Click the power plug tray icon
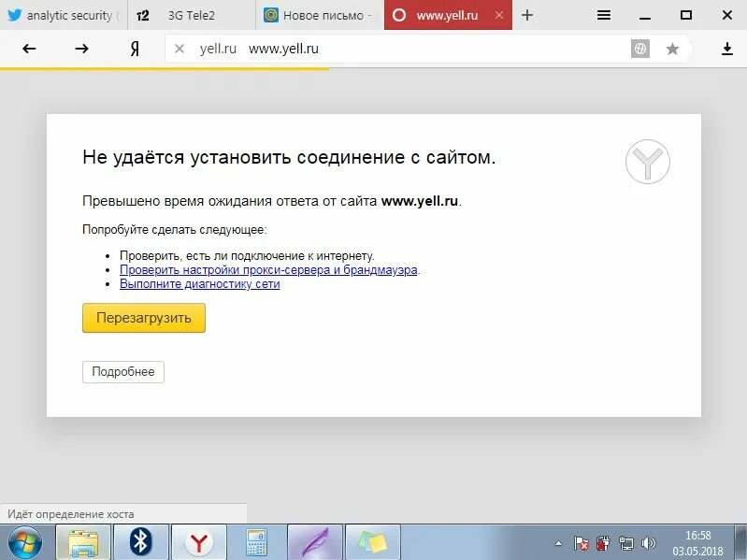Image resolution: width=747 pixels, height=560 pixels. [604, 543]
